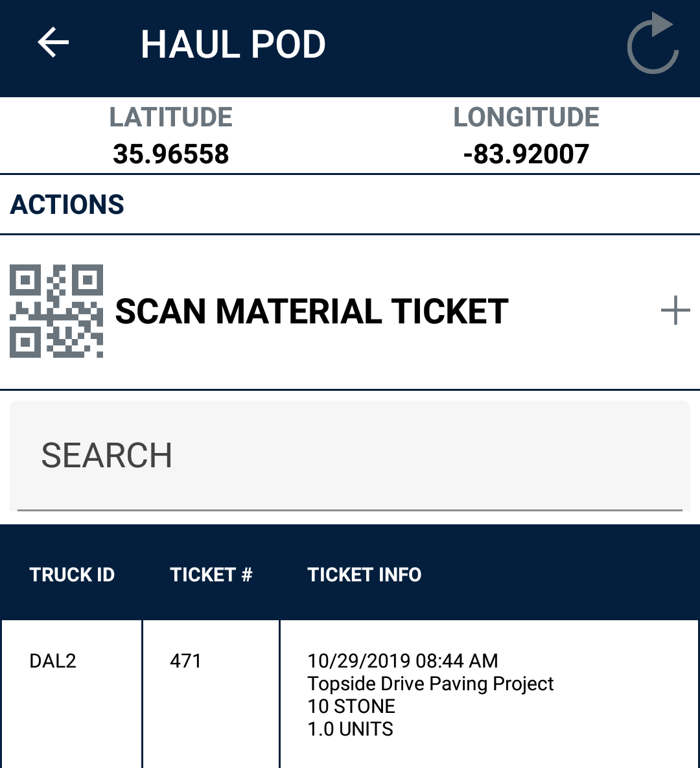Select the 10 STONE material line

click(351, 706)
